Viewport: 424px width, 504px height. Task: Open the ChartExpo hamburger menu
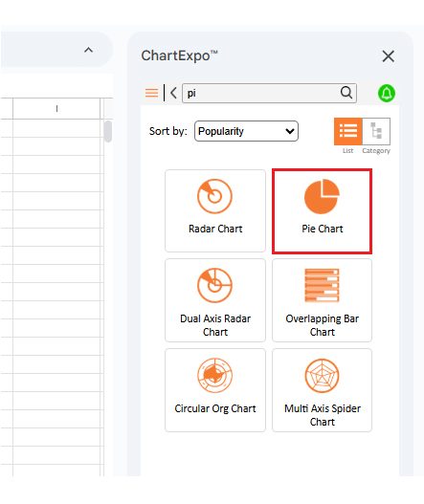coord(151,93)
